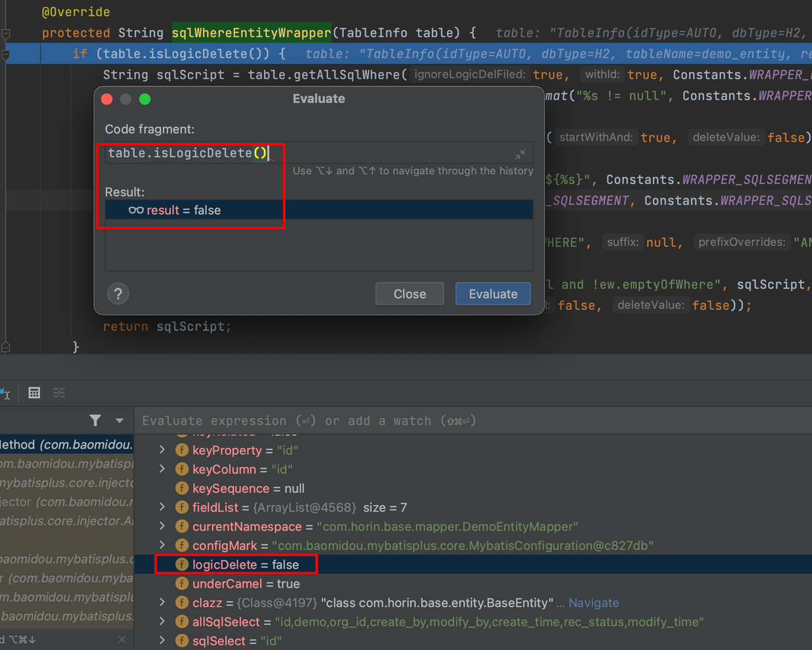Screen dimensions: 812x650
Task: Click the fold marker beside sqlWhereEntityWrapper method
Action: tap(6, 33)
